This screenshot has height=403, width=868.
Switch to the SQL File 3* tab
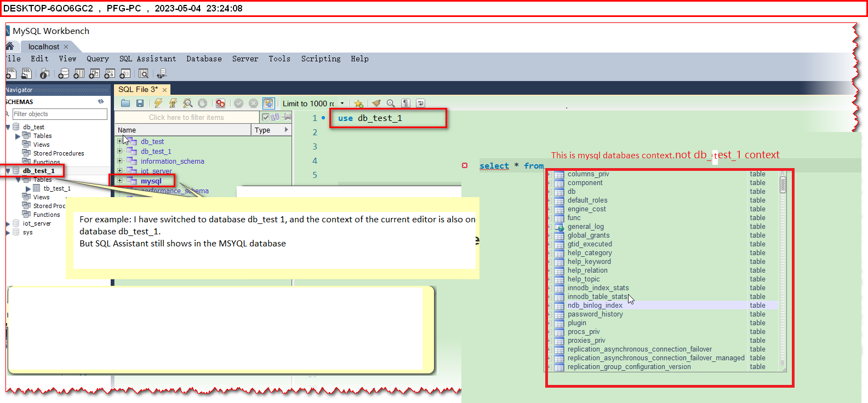[x=138, y=89]
